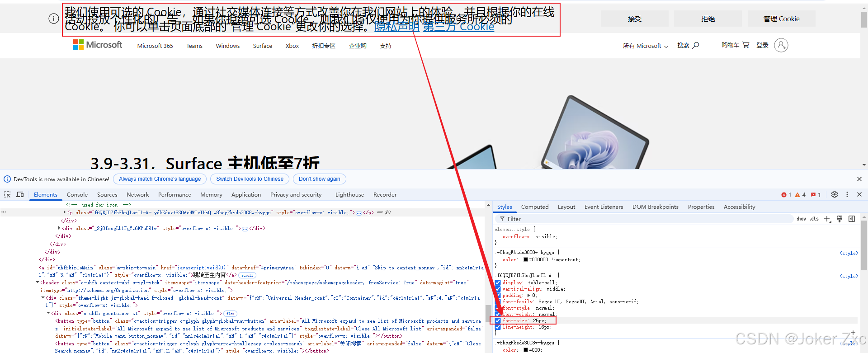Expand the _2j0fmugLb1FgYz6KPuB91w div node
The image size is (868, 353).
click(59, 228)
